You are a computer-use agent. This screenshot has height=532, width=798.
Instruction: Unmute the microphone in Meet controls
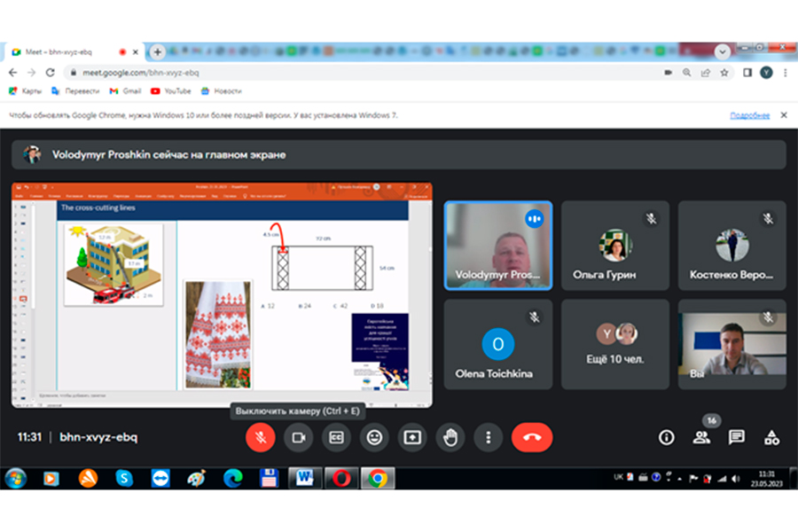coord(261,437)
